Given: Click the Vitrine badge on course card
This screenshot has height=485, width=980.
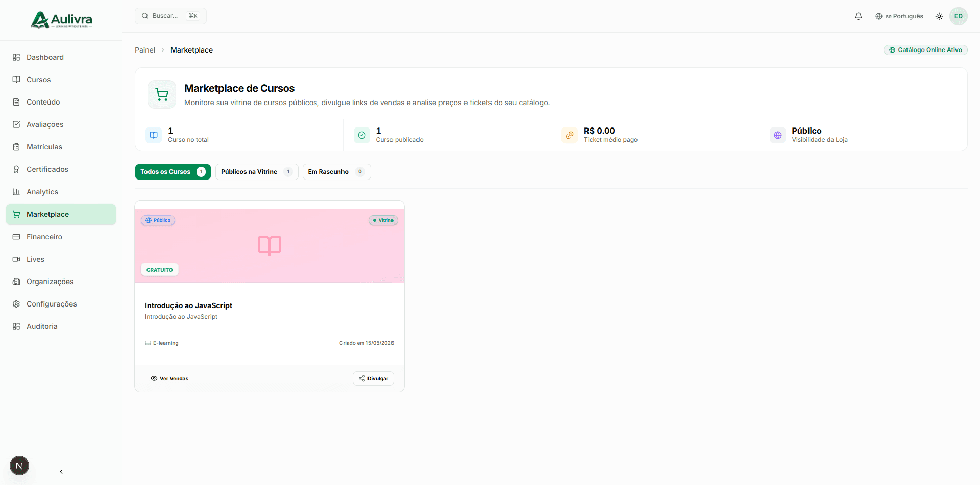Looking at the screenshot, I should [383, 220].
